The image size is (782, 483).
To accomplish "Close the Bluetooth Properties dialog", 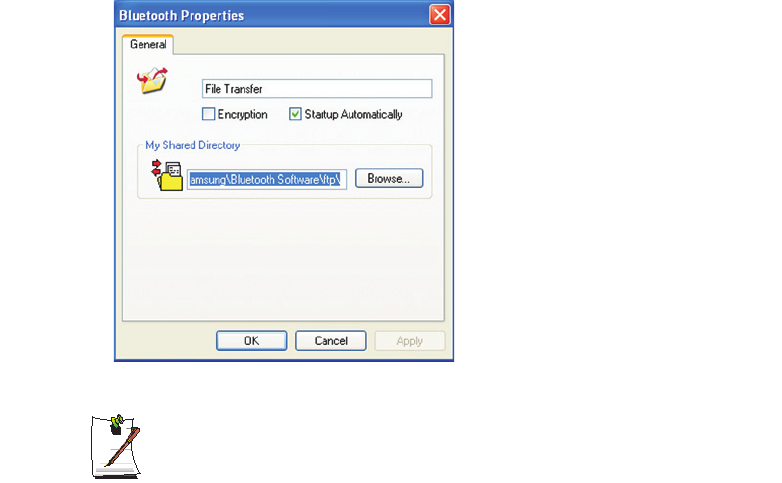I will [440, 15].
